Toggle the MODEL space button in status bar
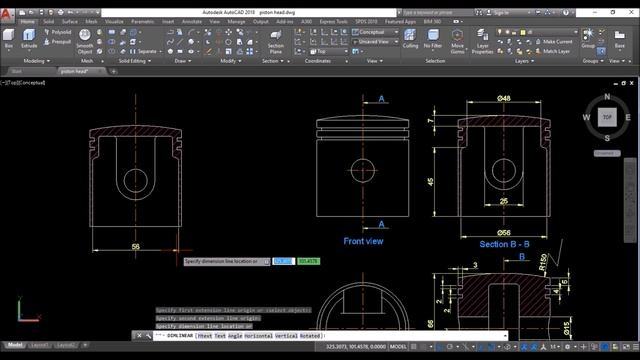 click(398, 347)
